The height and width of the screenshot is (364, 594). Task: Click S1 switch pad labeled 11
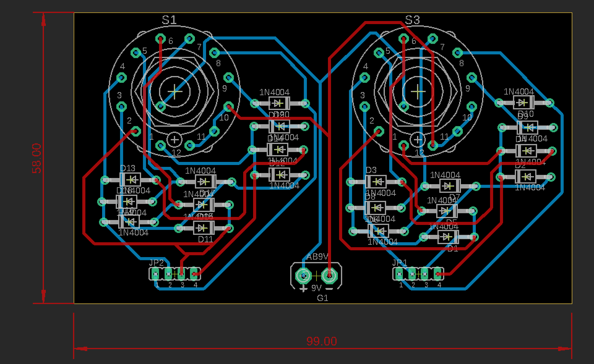pyautogui.click(x=214, y=131)
